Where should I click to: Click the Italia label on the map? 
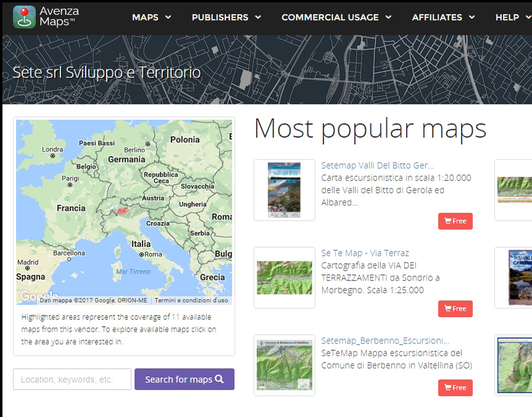point(141,244)
